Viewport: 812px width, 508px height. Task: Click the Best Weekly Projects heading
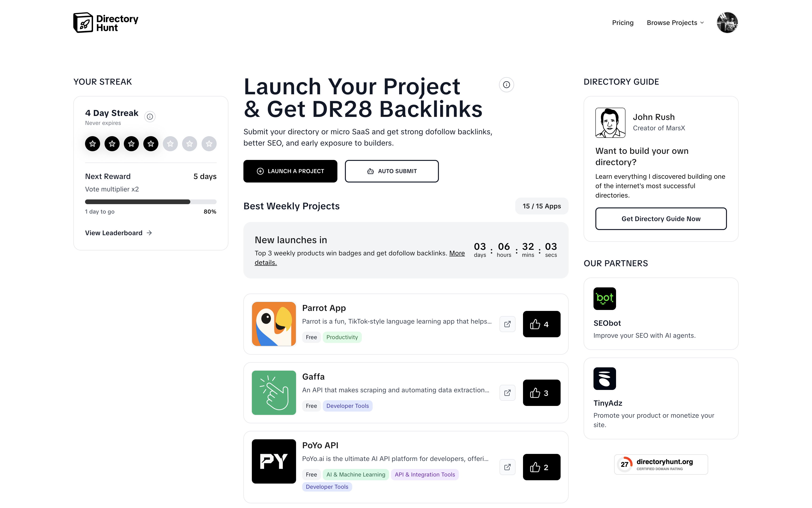[291, 206]
